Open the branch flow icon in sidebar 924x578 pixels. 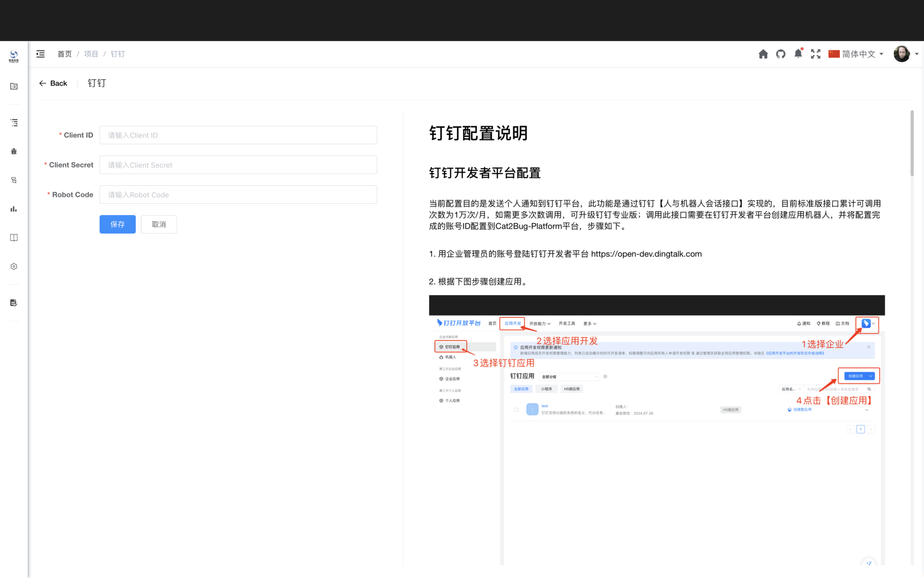tap(14, 180)
